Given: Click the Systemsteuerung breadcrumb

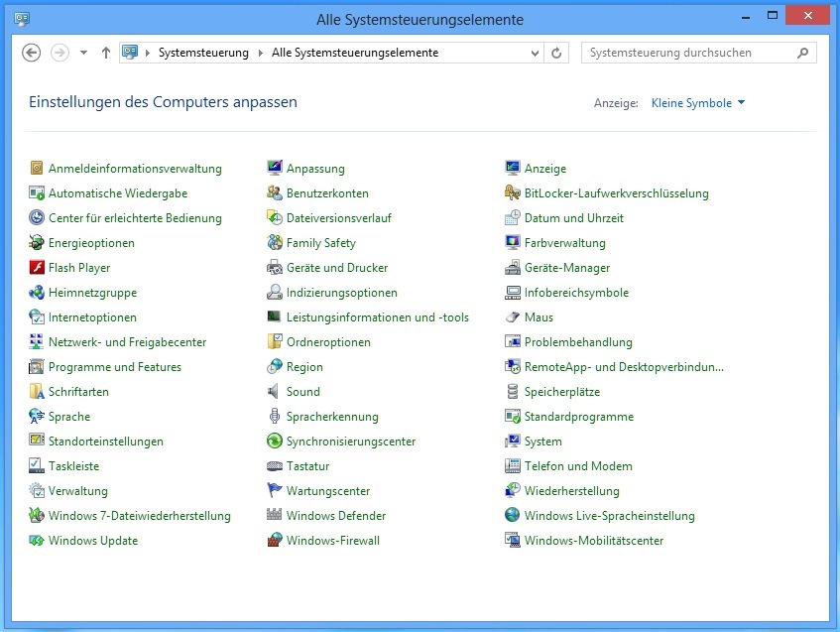Looking at the screenshot, I should [203, 53].
